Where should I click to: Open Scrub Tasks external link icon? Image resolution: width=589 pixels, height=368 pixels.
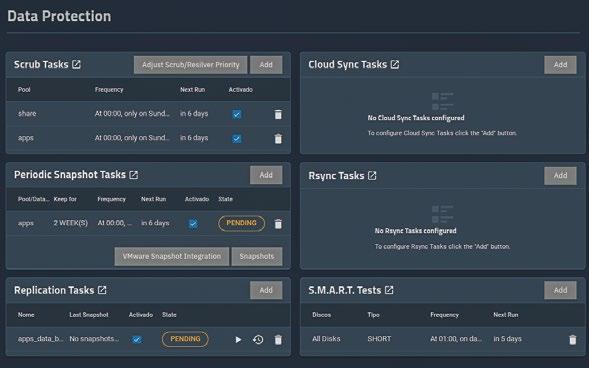[x=76, y=65]
